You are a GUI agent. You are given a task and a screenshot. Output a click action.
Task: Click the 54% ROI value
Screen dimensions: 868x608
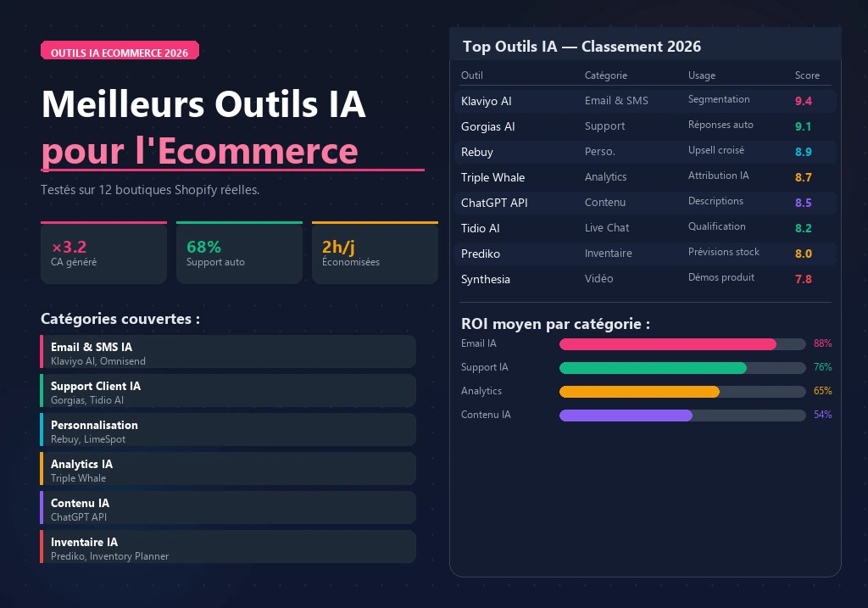(x=822, y=415)
